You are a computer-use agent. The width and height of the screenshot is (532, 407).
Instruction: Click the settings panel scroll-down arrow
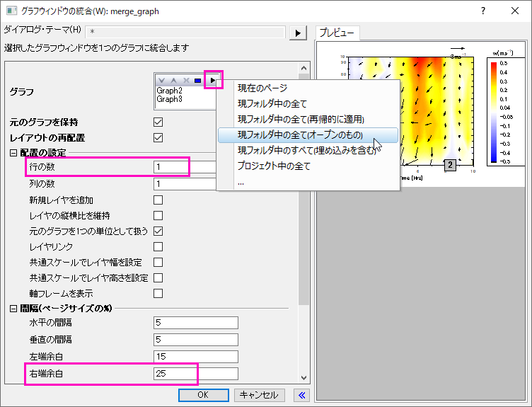pos(303,378)
